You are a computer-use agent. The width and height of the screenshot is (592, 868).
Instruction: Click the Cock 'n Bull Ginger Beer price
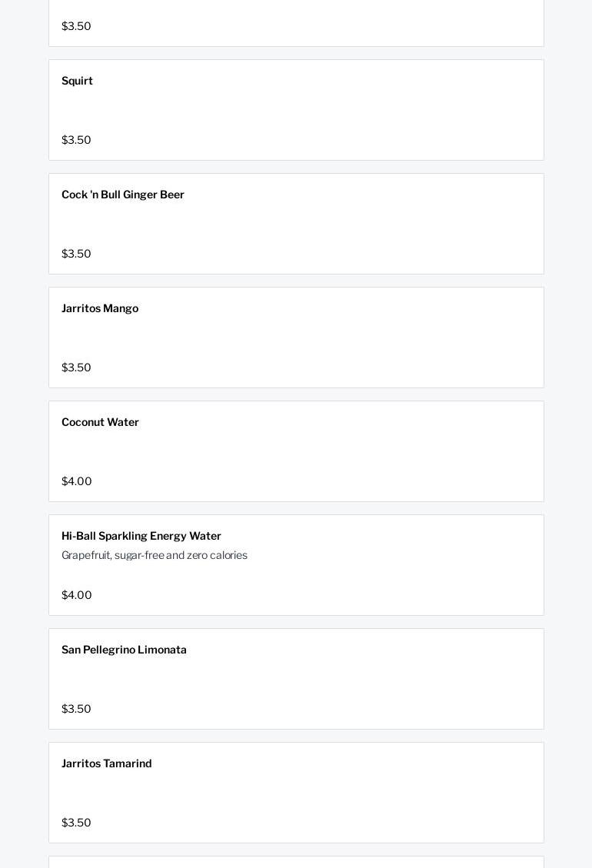point(76,254)
